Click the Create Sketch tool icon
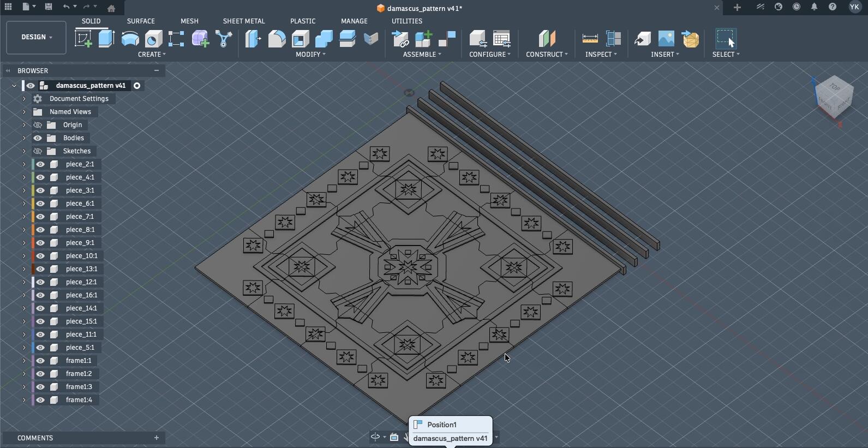This screenshot has width=868, height=448. pyautogui.click(x=83, y=39)
